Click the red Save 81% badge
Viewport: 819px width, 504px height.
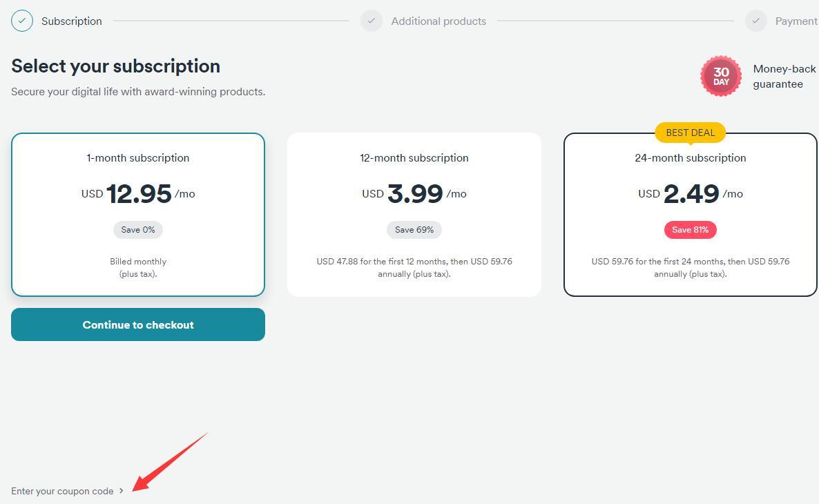[690, 230]
